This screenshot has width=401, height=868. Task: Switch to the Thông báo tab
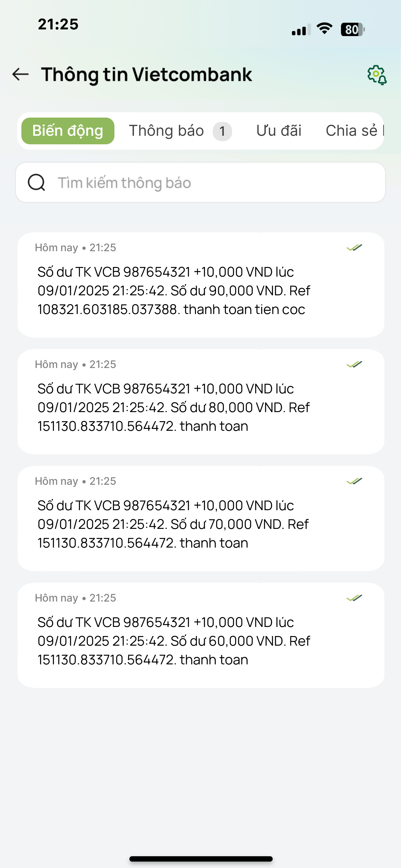167,131
